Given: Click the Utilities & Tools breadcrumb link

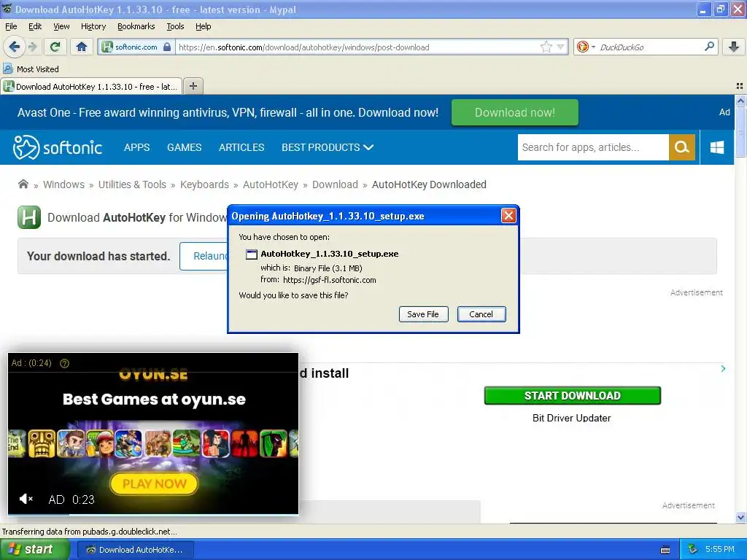Looking at the screenshot, I should pyautogui.click(x=133, y=184).
